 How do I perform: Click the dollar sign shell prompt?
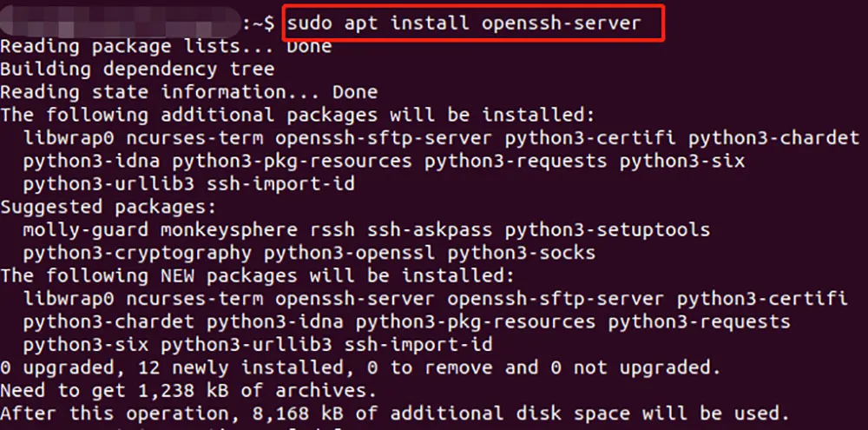coord(271,23)
